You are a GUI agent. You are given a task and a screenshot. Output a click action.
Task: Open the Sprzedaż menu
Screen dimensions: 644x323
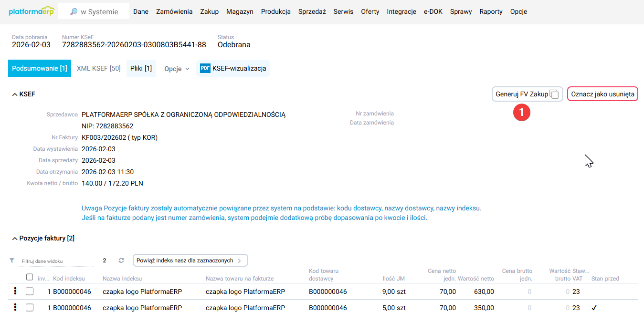312,11
